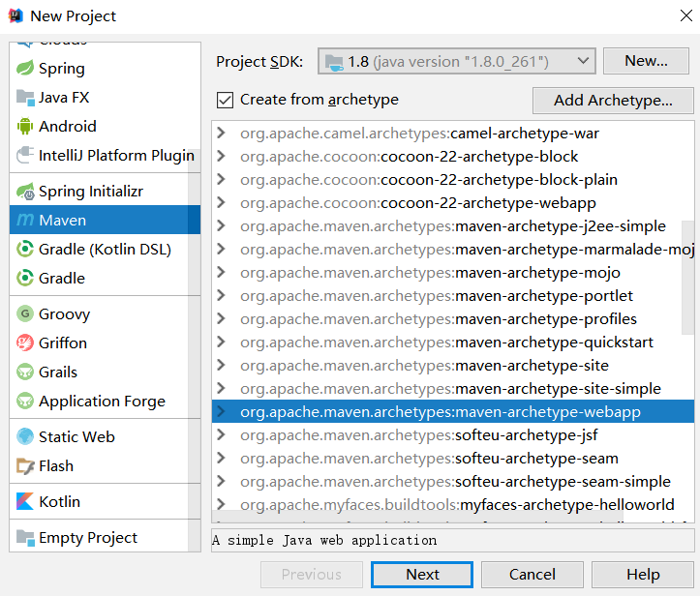Screen dimensions: 700x596
Task: Click the Groovy G icon
Action: (x=25, y=313)
